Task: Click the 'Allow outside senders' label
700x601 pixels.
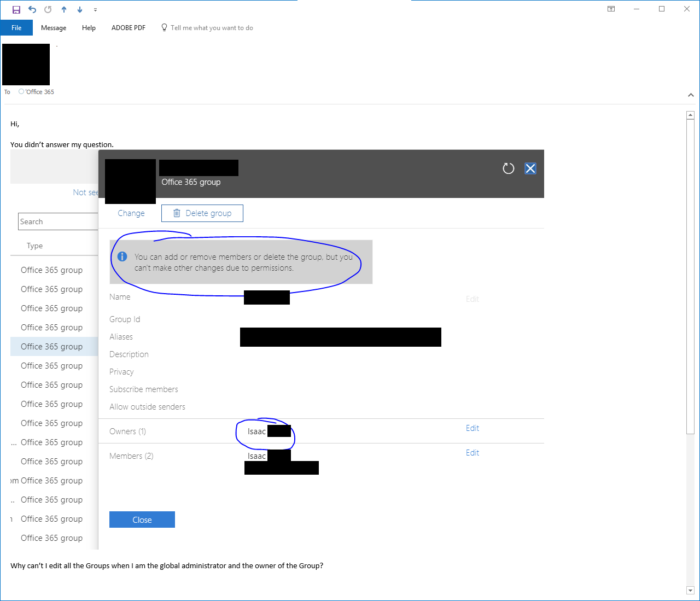Action: pyautogui.click(x=147, y=407)
